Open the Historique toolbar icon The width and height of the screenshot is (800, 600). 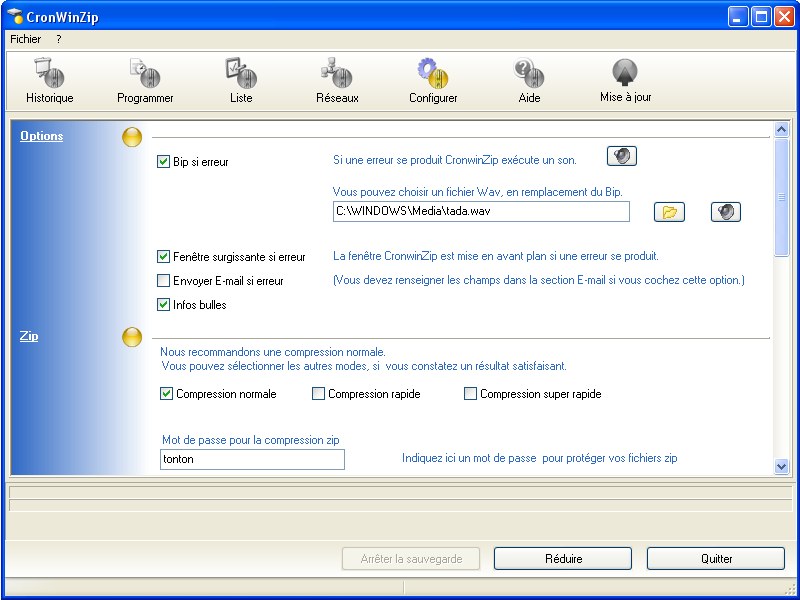(x=49, y=81)
